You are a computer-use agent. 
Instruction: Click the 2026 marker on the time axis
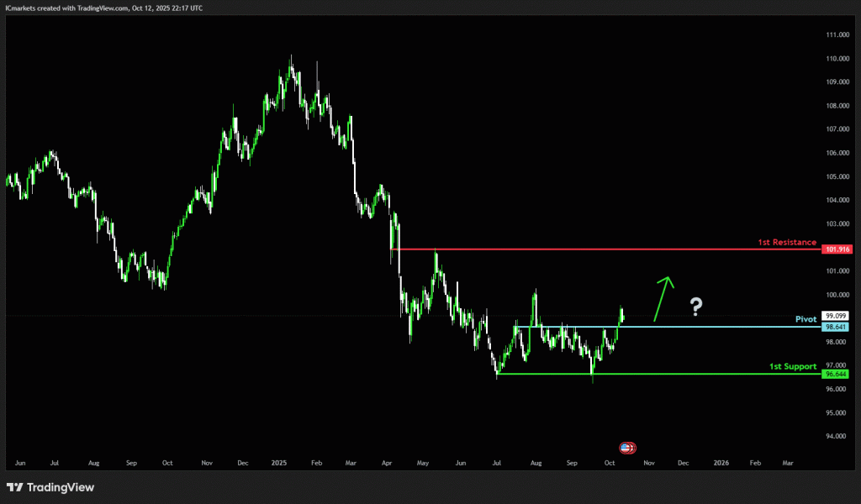click(721, 462)
